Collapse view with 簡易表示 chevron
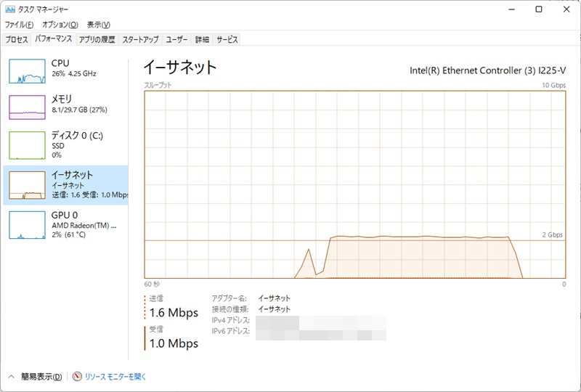Image resolution: width=581 pixels, height=392 pixels. pos(11,377)
